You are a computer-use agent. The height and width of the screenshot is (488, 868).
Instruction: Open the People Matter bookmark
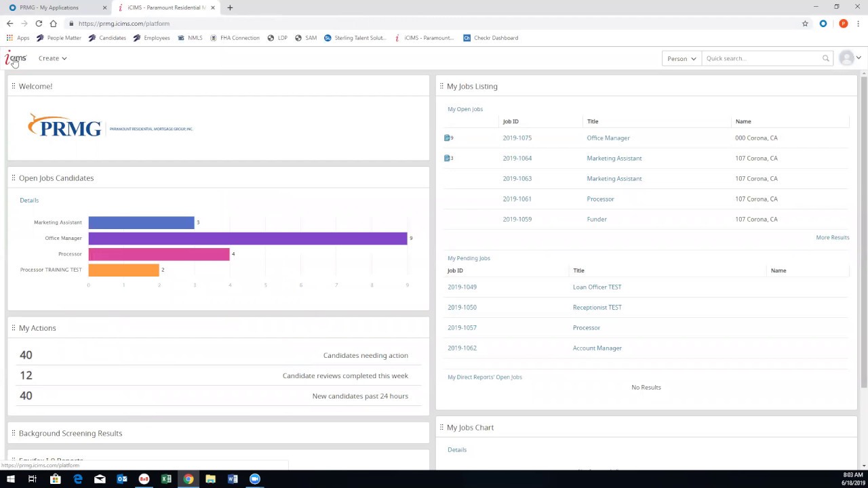click(59, 38)
